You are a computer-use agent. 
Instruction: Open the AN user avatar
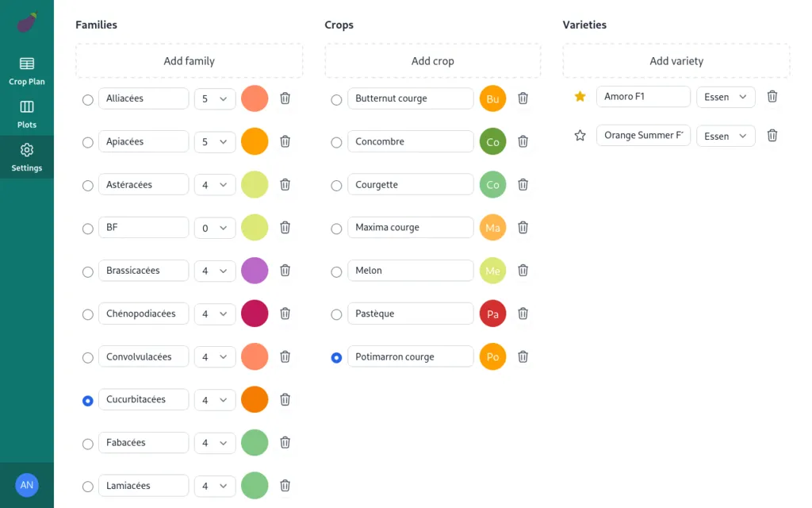(27, 485)
